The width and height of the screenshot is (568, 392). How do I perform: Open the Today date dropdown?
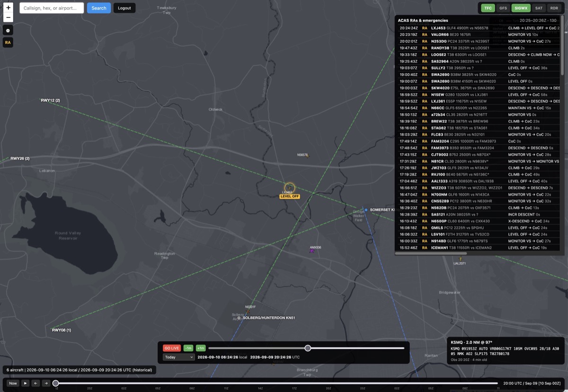pos(178,357)
